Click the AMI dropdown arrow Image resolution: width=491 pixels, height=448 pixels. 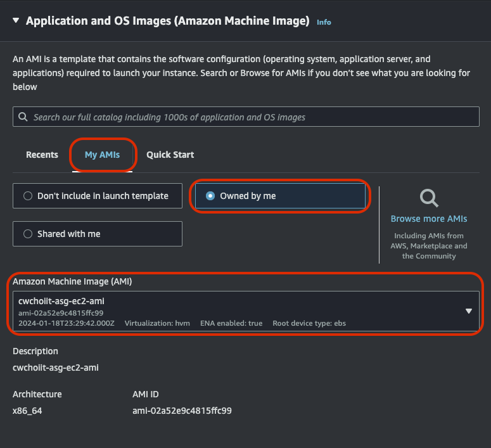tap(468, 311)
